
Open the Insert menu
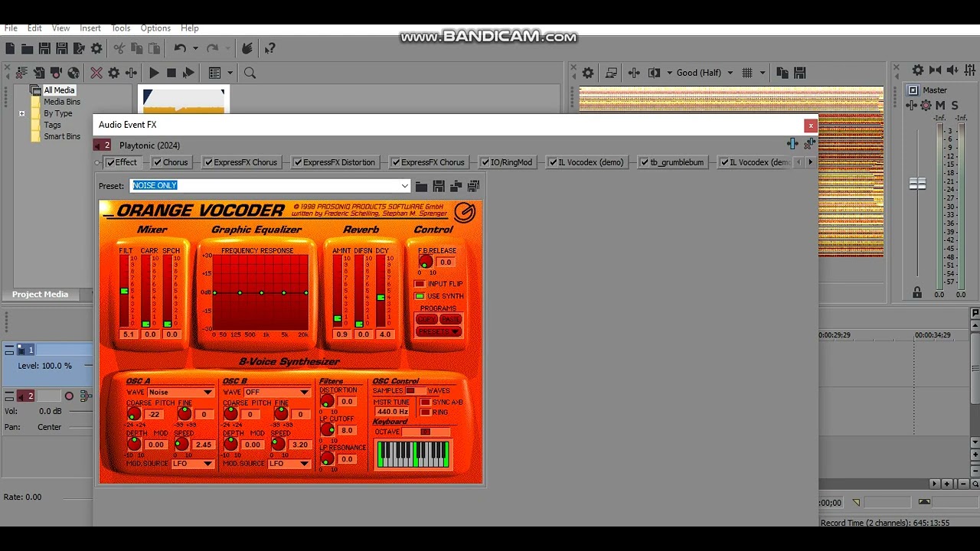click(90, 28)
